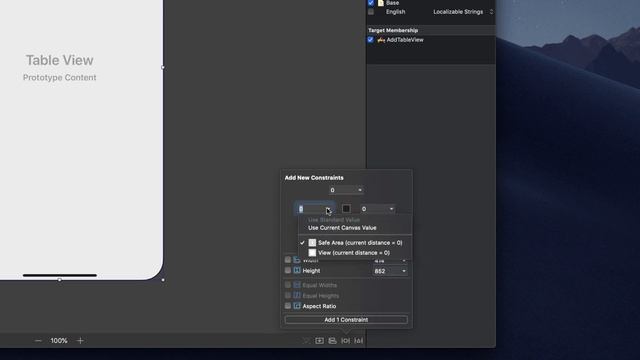Click the Width constraint icon

click(x=297, y=260)
